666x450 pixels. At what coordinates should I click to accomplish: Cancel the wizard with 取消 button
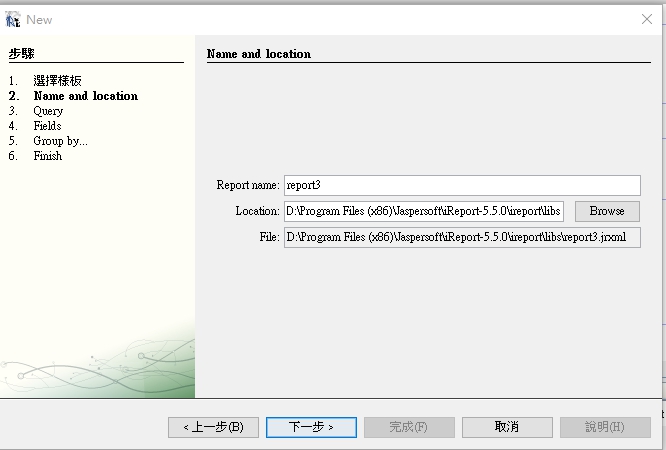click(507, 427)
